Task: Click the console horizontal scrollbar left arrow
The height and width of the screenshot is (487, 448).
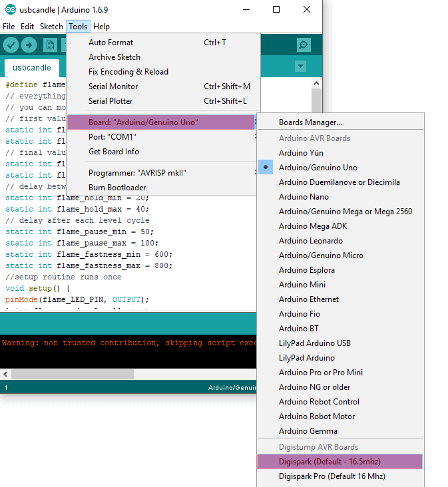Action: coord(5,375)
